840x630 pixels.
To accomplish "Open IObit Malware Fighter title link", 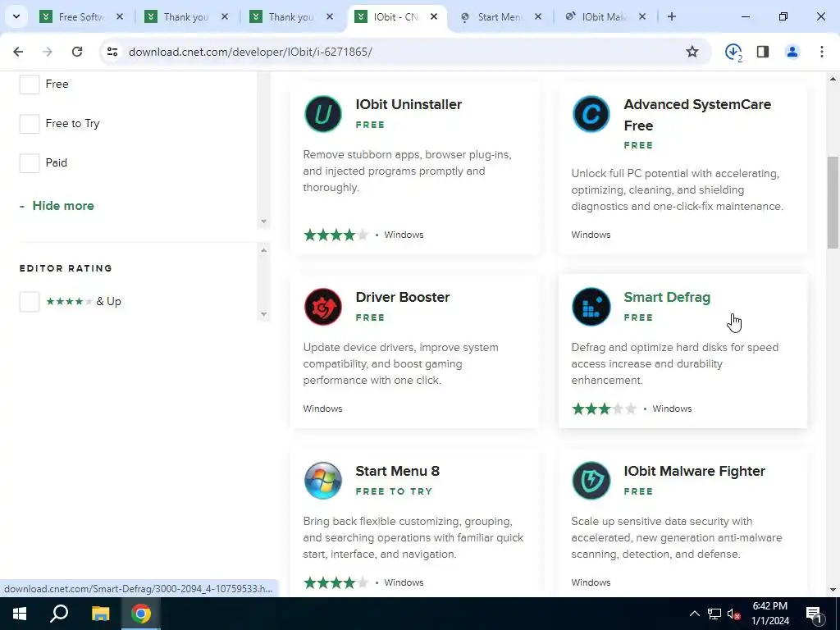I will pyautogui.click(x=694, y=472).
